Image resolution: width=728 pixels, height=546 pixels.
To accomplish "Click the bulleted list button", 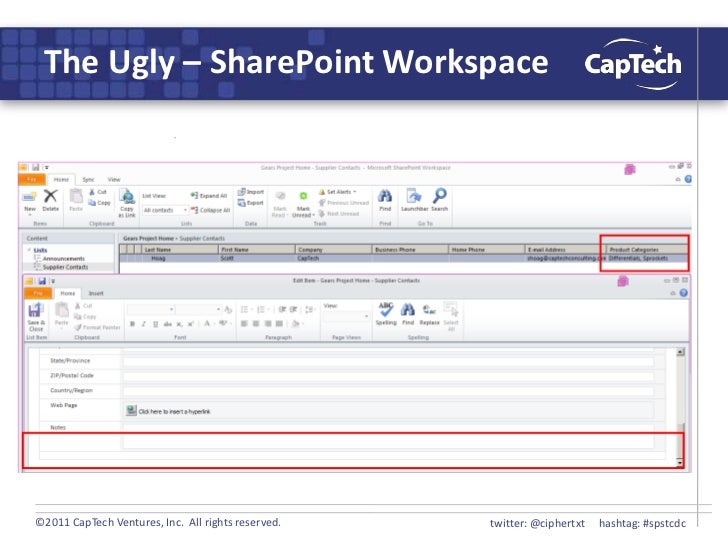I will (x=244, y=309).
